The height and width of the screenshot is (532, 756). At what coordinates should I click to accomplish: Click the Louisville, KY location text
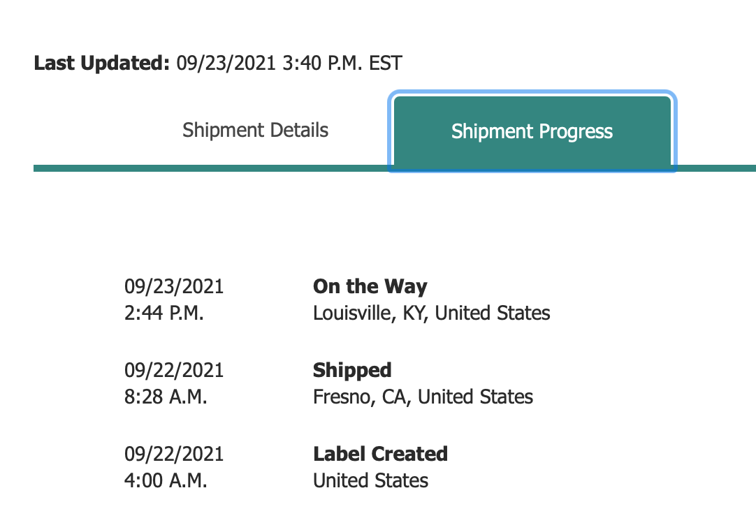(x=371, y=313)
